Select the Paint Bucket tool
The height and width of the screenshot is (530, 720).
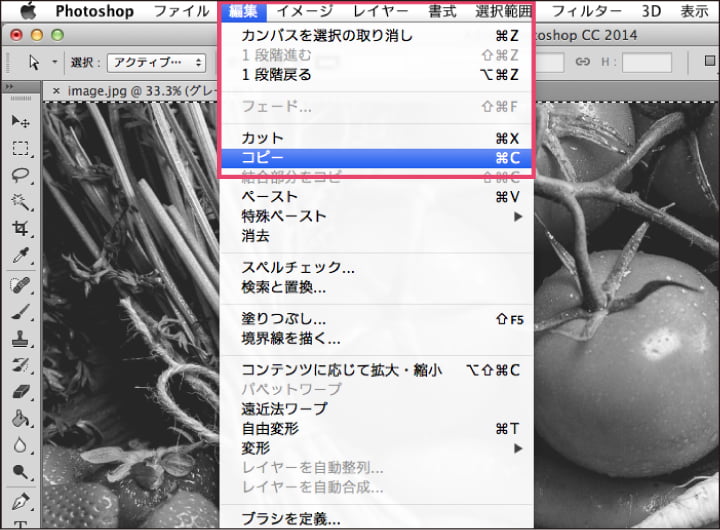coord(20,418)
